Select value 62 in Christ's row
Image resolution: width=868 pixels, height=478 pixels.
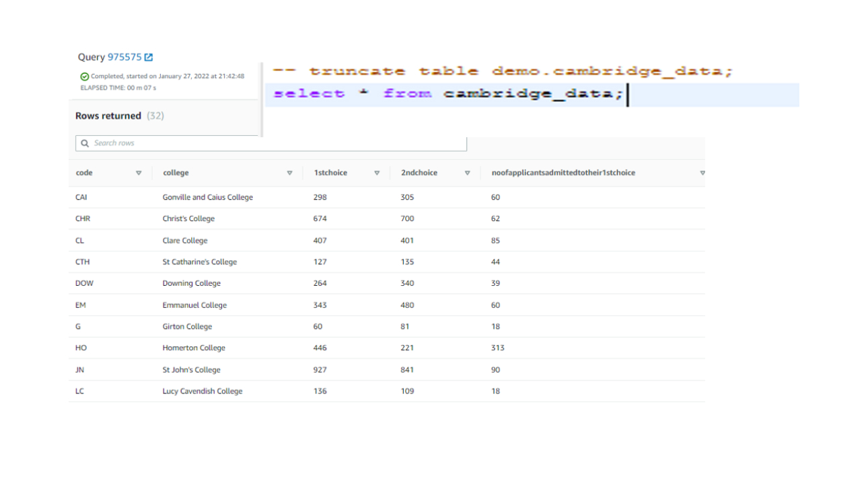[496, 219]
